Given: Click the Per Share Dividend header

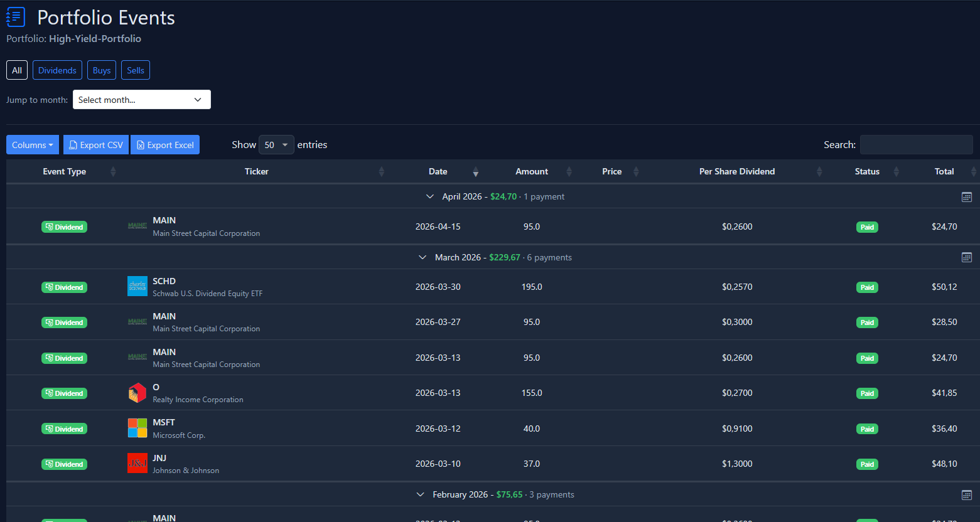Looking at the screenshot, I should point(737,171).
